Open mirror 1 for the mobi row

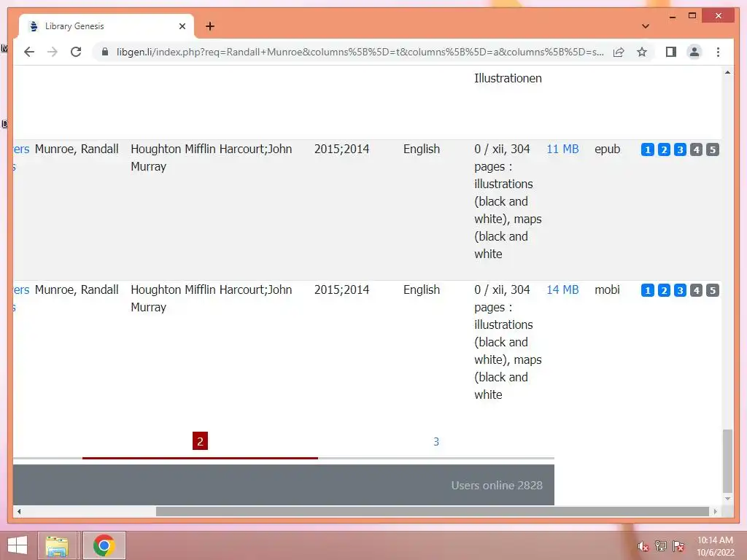[x=648, y=290]
